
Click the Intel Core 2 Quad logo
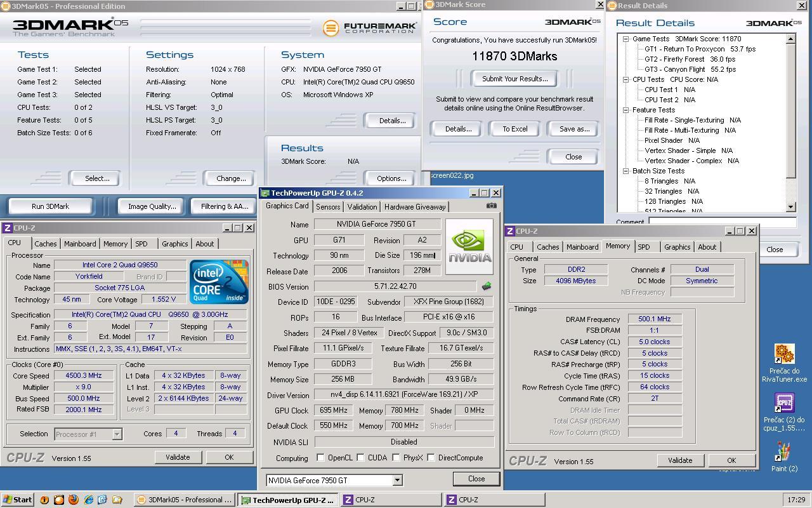(x=219, y=281)
